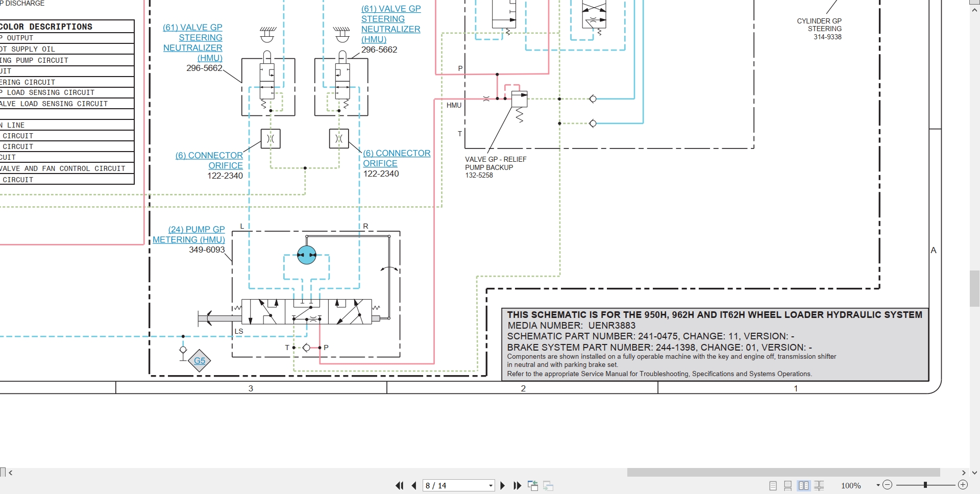This screenshot has width=980, height=494.
Task: Open right (61) Valve GP Steering Neutralizer link
Action: (x=391, y=24)
